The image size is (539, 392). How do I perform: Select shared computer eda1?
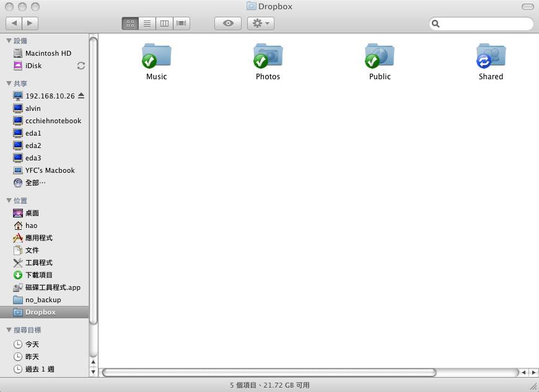pyautogui.click(x=45, y=133)
